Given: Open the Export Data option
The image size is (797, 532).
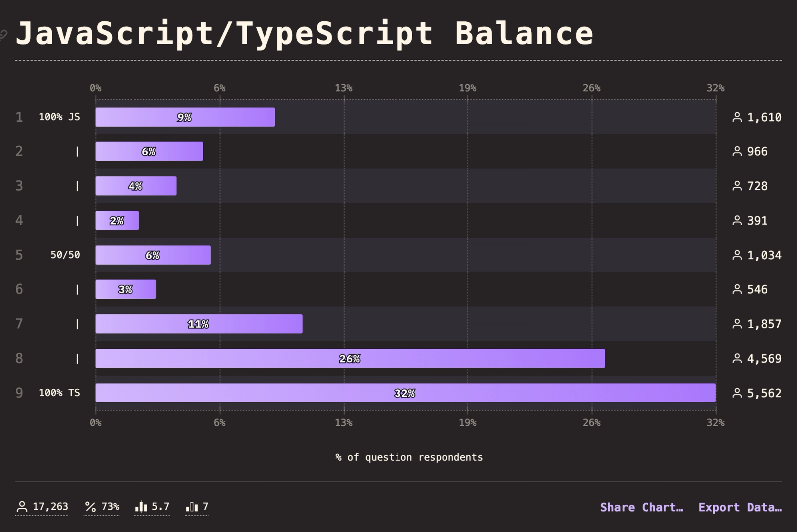Looking at the screenshot, I should (x=740, y=507).
